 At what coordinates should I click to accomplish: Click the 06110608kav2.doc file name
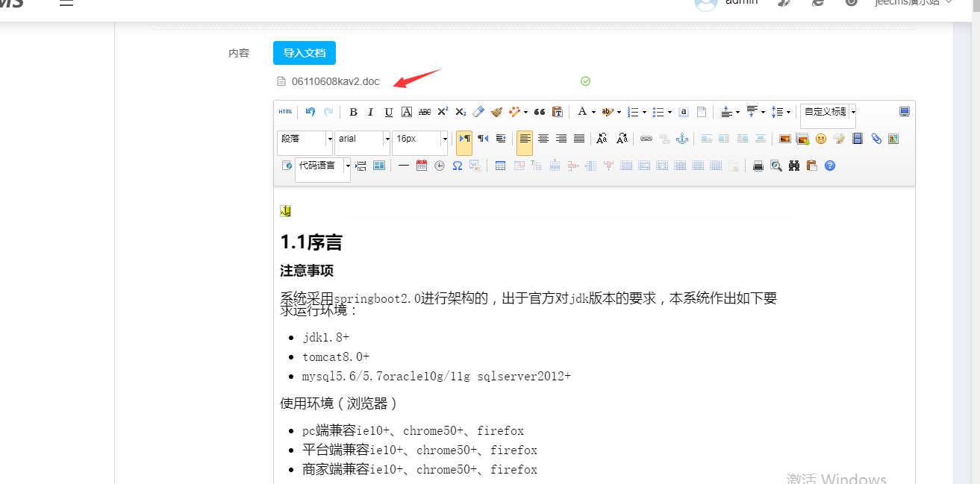(335, 81)
